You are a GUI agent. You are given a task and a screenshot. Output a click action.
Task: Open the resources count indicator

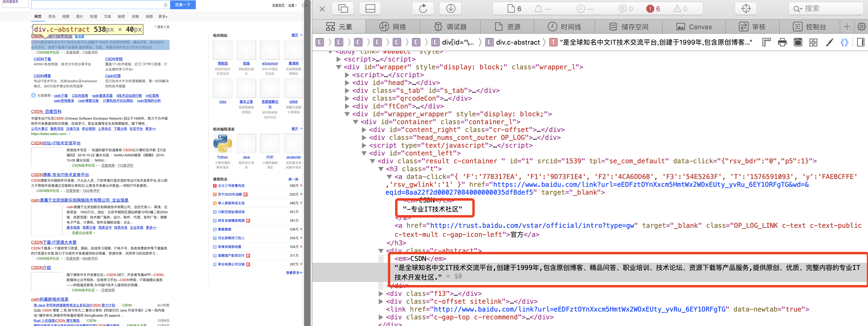pyautogui.click(x=515, y=9)
